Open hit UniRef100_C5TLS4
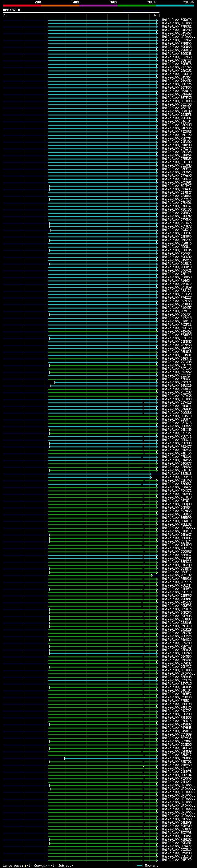Viewport: 197px width, 868px height. tap(177, 542)
